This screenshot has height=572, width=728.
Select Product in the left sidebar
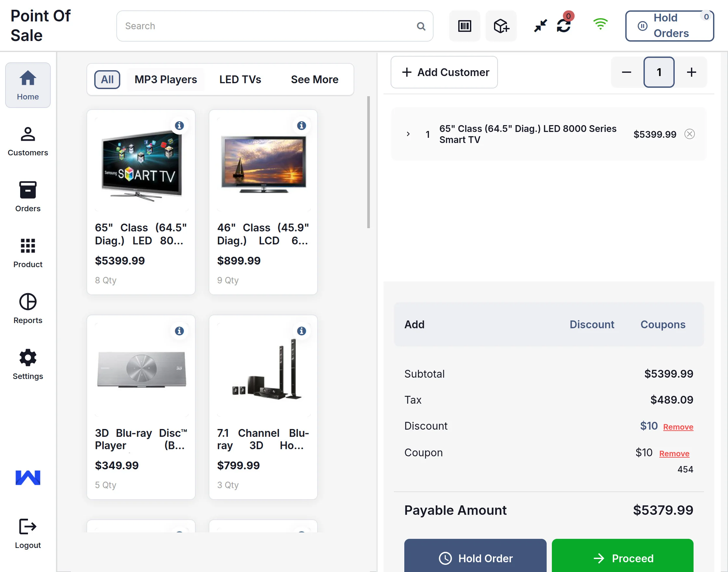[27, 253]
